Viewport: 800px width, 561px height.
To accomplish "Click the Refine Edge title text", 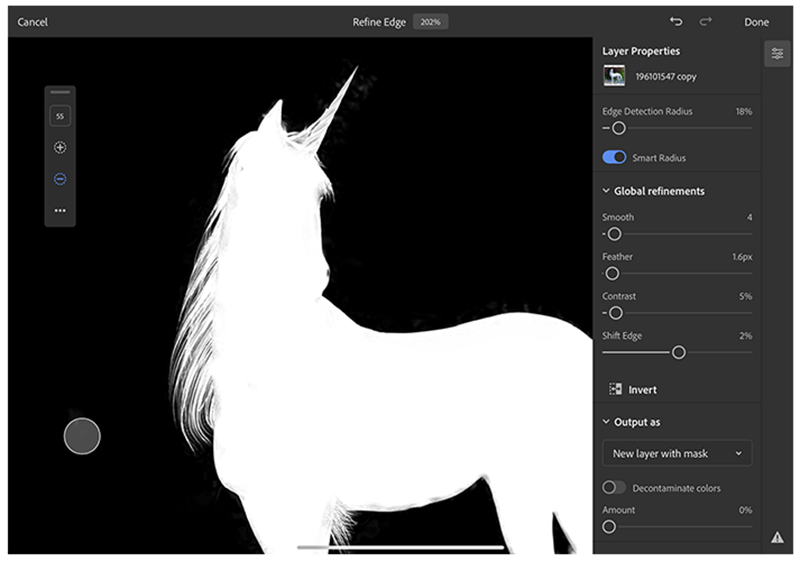I will click(379, 22).
